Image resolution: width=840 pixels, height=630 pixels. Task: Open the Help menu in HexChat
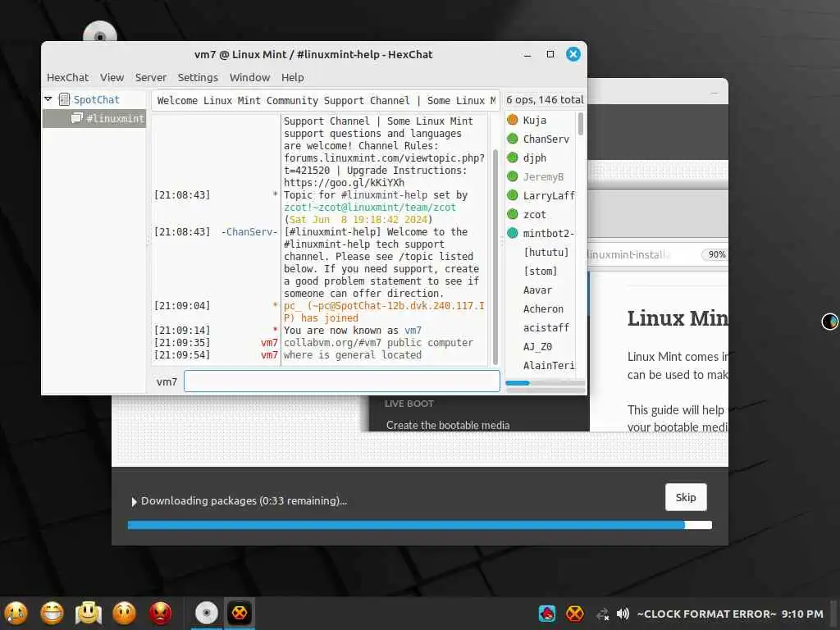[293, 78]
